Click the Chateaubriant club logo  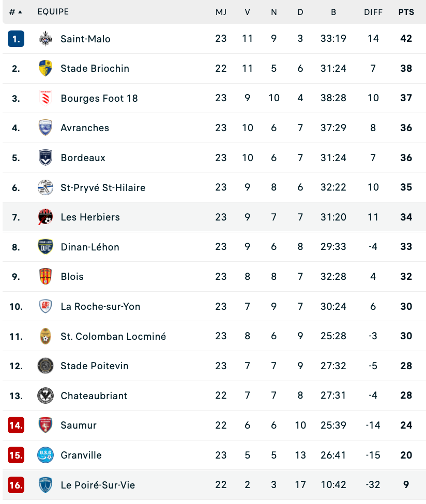coord(45,396)
